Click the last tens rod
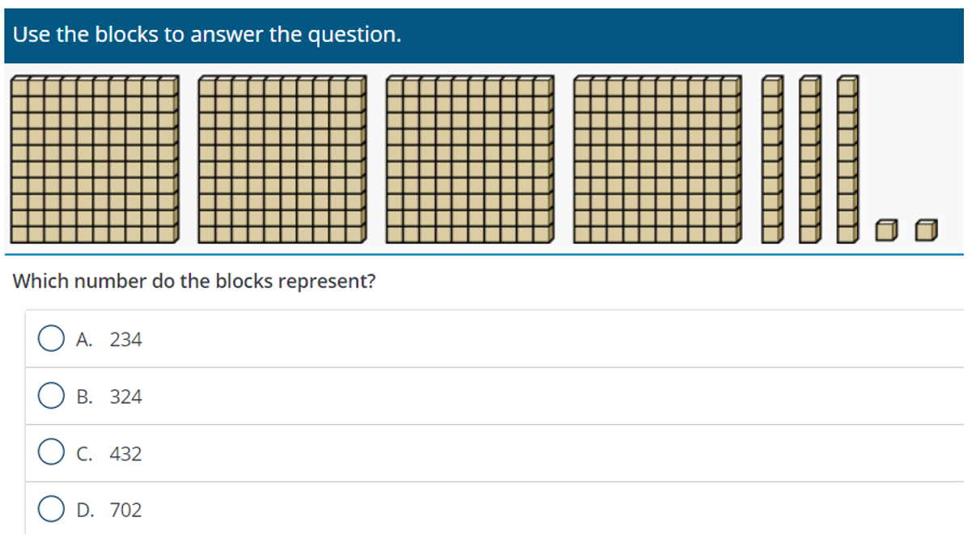 pyautogui.click(x=847, y=159)
